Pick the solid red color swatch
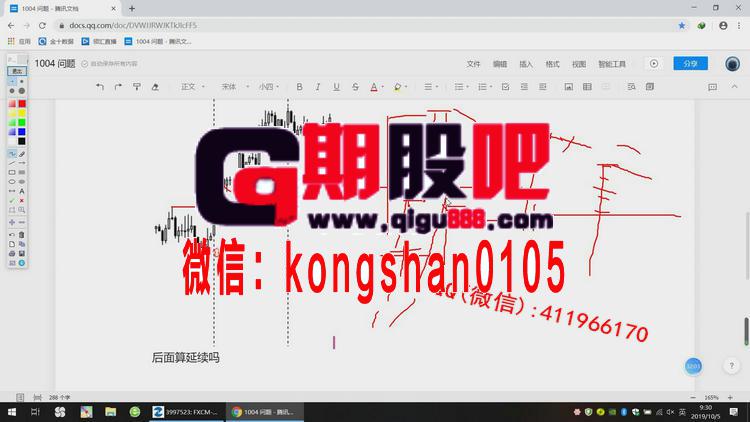The height and width of the screenshot is (422, 750). pyautogui.click(x=22, y=104)
